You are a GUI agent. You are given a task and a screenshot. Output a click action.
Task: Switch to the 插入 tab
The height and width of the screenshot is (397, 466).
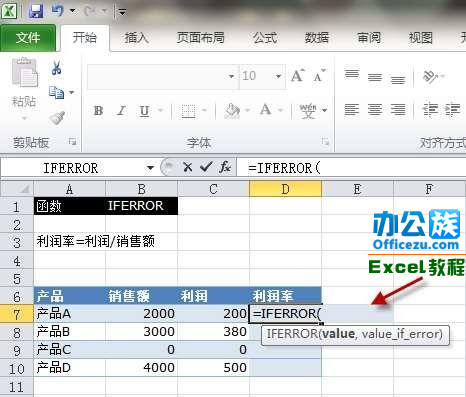point(136,38)
